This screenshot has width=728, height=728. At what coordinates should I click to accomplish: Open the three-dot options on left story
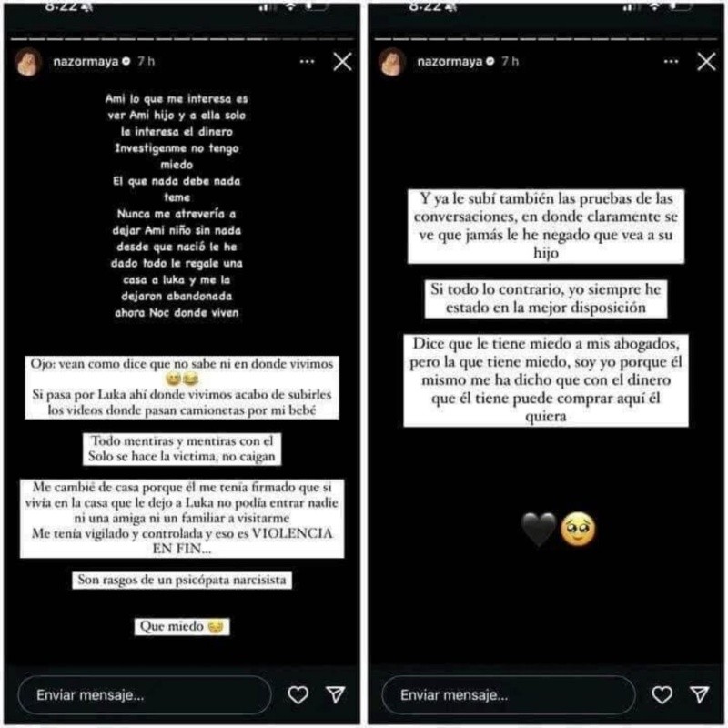307,61
